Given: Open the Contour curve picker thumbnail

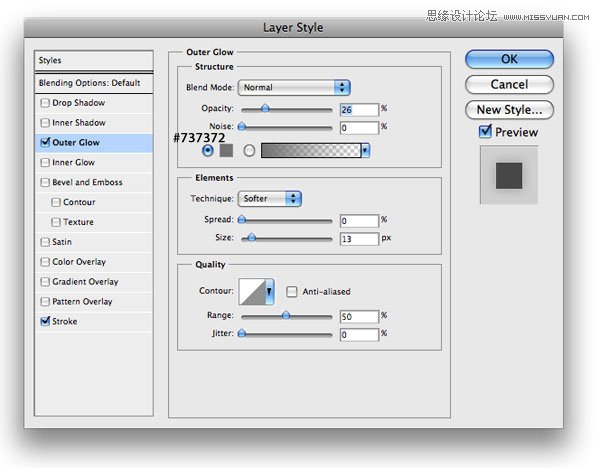Looking at the screenshot, I should [257, 291].
